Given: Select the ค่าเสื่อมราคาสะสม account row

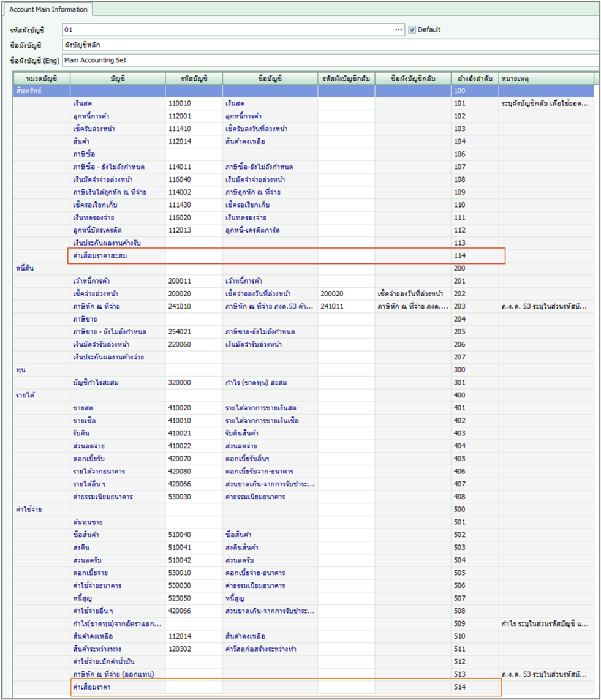Looking at the screenshot, I should [x=118, y=255].
